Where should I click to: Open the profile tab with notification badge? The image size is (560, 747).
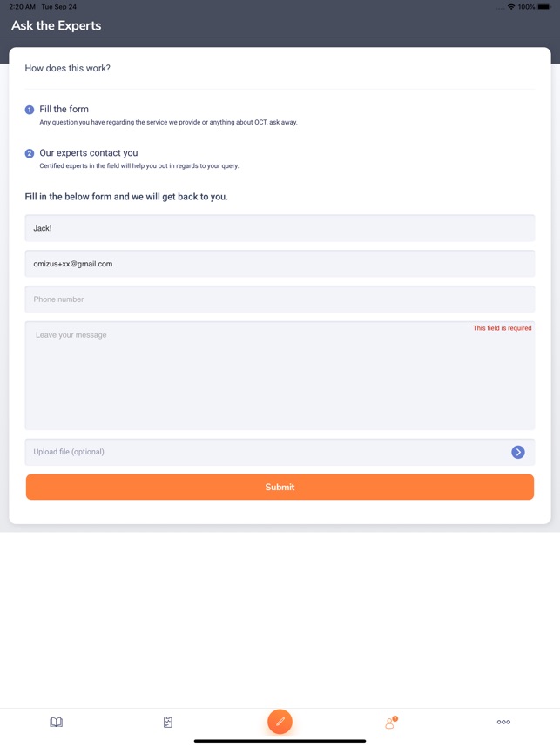click(x=390, y=722)
